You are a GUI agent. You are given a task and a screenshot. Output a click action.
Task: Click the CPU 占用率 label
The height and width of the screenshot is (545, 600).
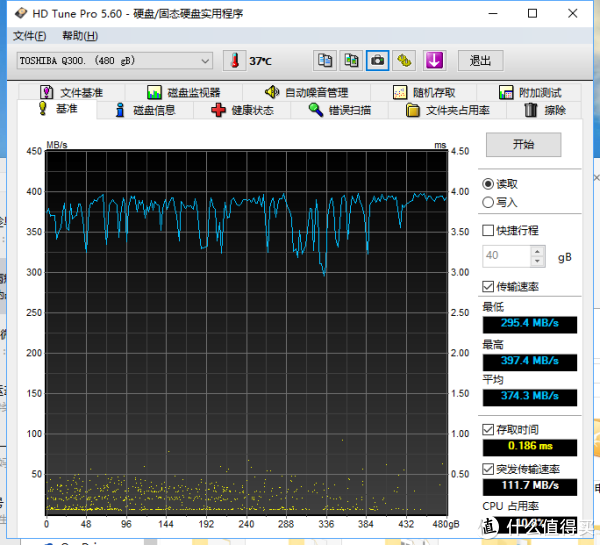pyautogui.click(x=510, y=506)
